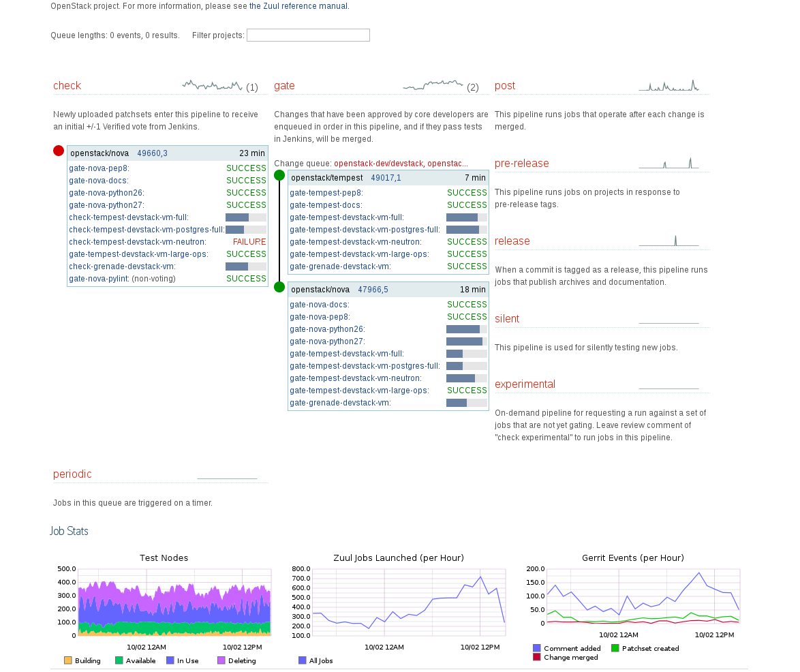Click in the Filter projects text field
Viewport: 800px width, 672px height.
tap(308, 35)
